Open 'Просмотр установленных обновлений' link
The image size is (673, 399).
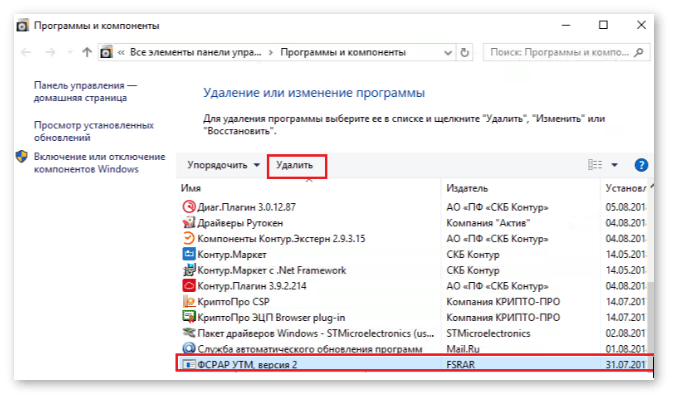tap(94, 131)
